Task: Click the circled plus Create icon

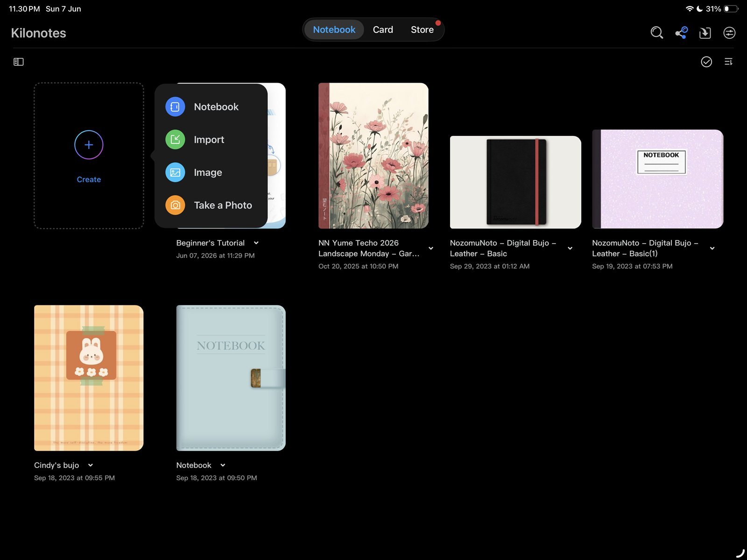Action: tap(89, 145)
